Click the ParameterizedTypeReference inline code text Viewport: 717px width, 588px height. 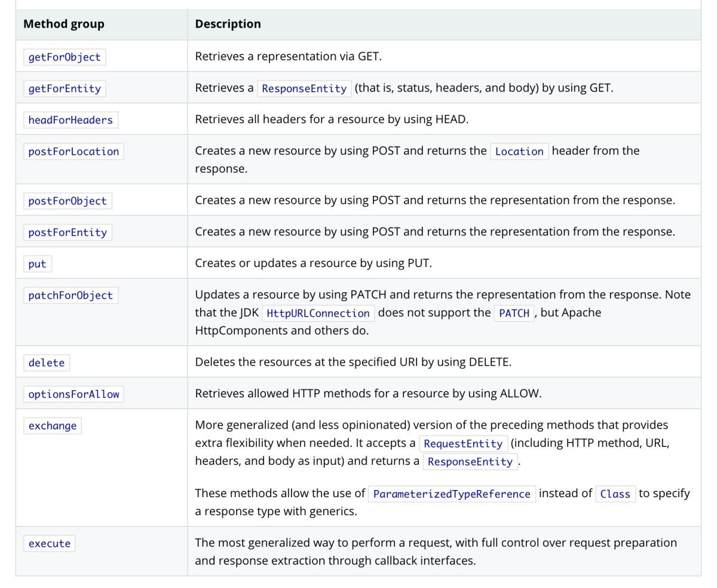click(x=452, y=494)
